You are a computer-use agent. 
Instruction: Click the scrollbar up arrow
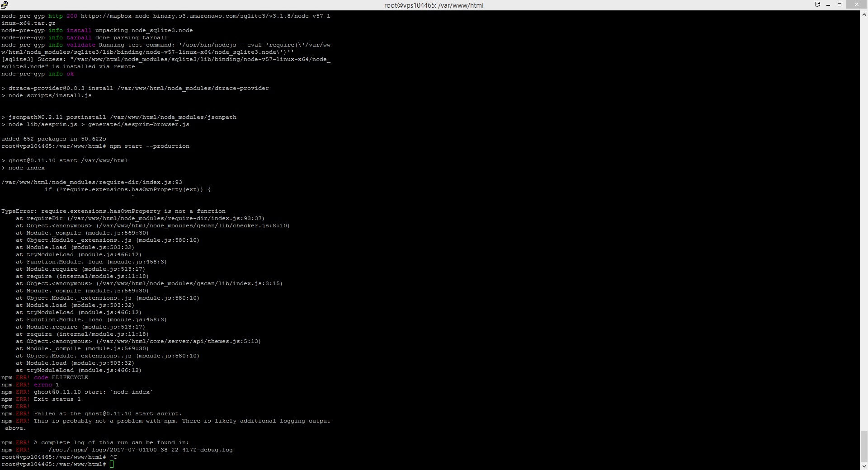pos(864,14)
